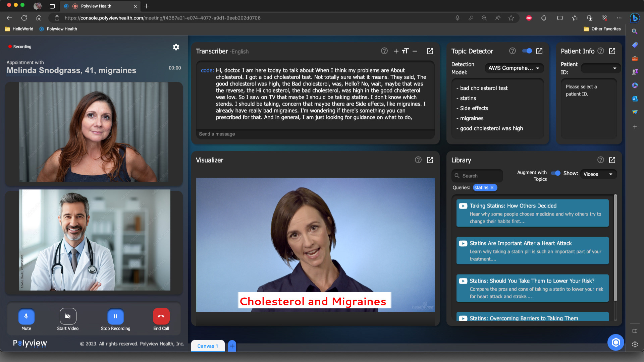Pop out the Visualizer panel
The height and width of the screenshot is (362, 644).
point(430,160)
